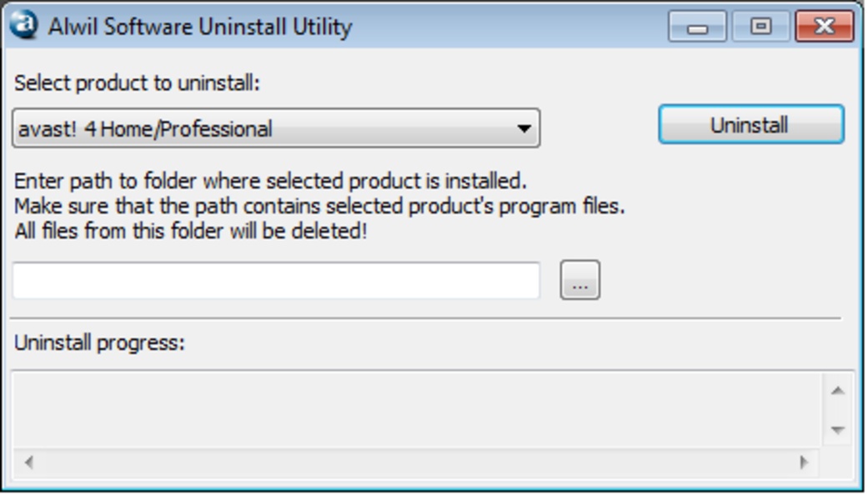Focus the installation folder path field
This screenshot has height=500, width=868.
click(276, 281)
